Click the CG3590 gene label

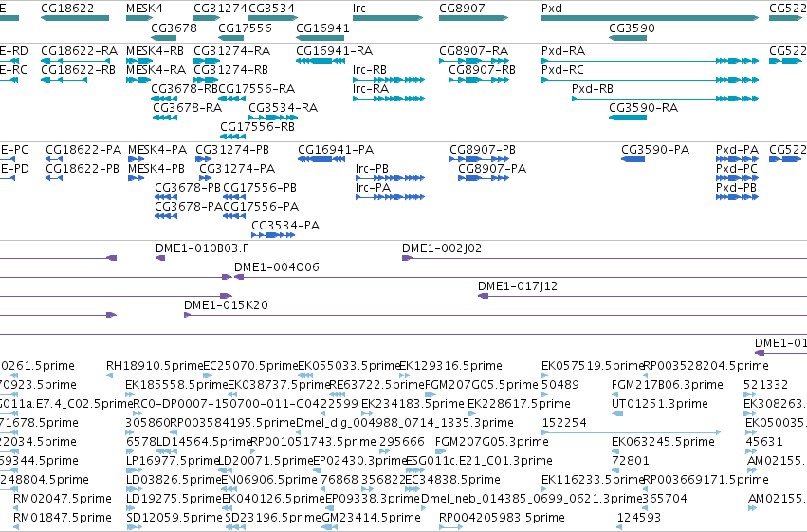[632, 28]
